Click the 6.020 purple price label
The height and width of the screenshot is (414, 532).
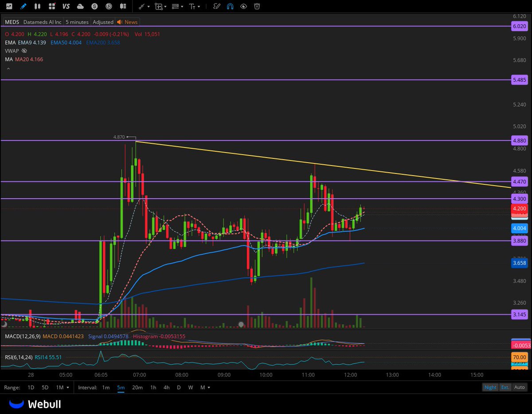[x=519, y=26]
